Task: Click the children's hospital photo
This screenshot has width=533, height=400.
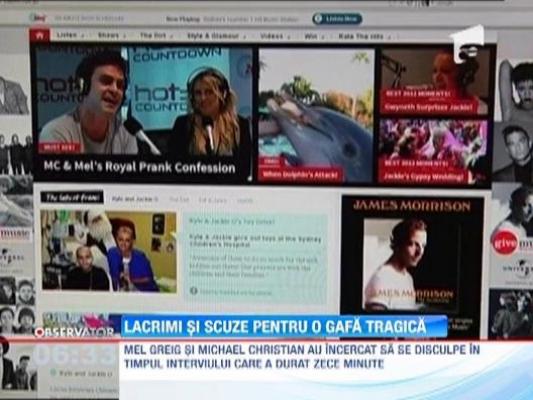Action: [x=109, y=251]
